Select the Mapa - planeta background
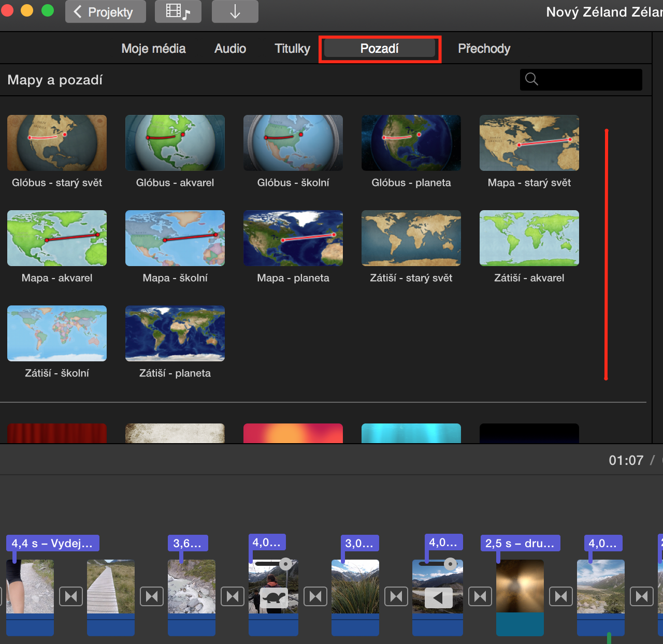Image resolution: width=663 pixels, height=644 pixels. (293, 238)
